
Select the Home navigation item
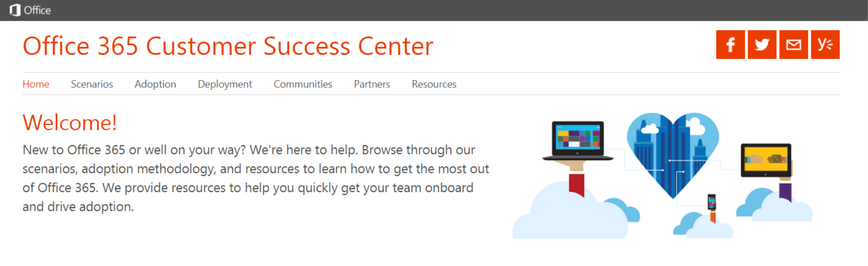coord(36,84)
